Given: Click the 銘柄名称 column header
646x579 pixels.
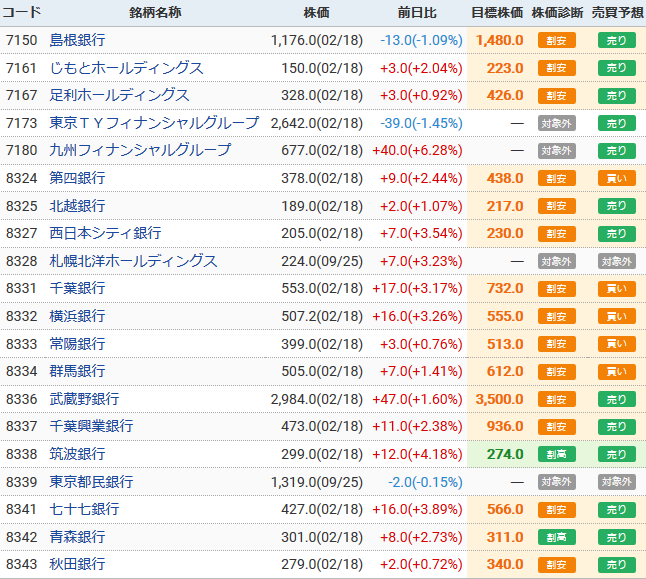Looking at the screenshot, I should (x=155, y=12).
